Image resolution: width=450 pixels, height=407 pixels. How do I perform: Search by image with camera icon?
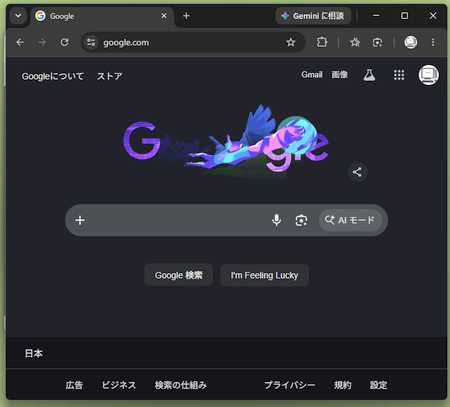click(301, 220)
